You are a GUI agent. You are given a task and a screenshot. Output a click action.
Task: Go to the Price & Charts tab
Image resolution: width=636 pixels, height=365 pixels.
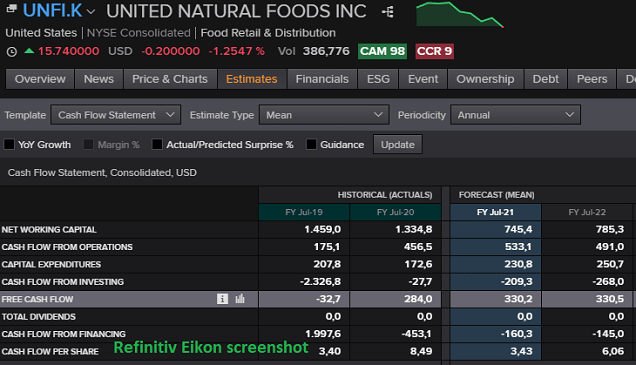click(x=170, y=79)
